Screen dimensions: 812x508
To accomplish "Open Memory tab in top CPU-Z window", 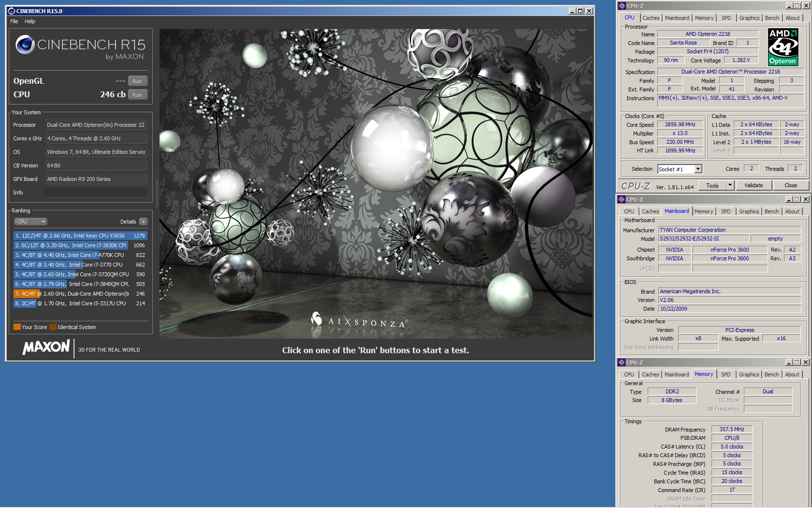I will pyautogui.click(x=704, y=18).
